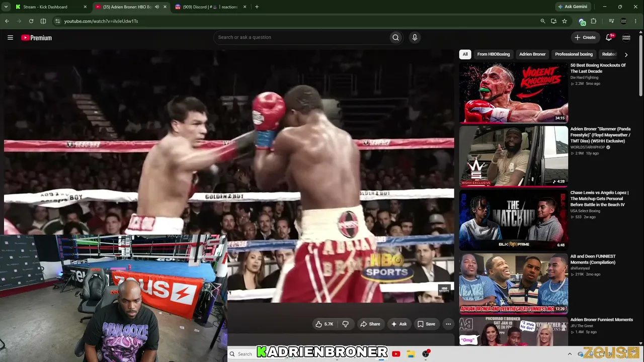Viewport: 644px width, 362px height.
Task: Open more actions three-dot menu under video
Action: click(448, 324)
